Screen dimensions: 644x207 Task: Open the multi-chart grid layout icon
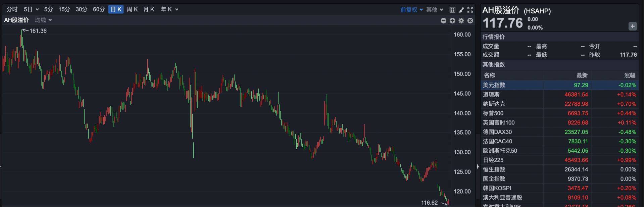[x=452, y=10]
